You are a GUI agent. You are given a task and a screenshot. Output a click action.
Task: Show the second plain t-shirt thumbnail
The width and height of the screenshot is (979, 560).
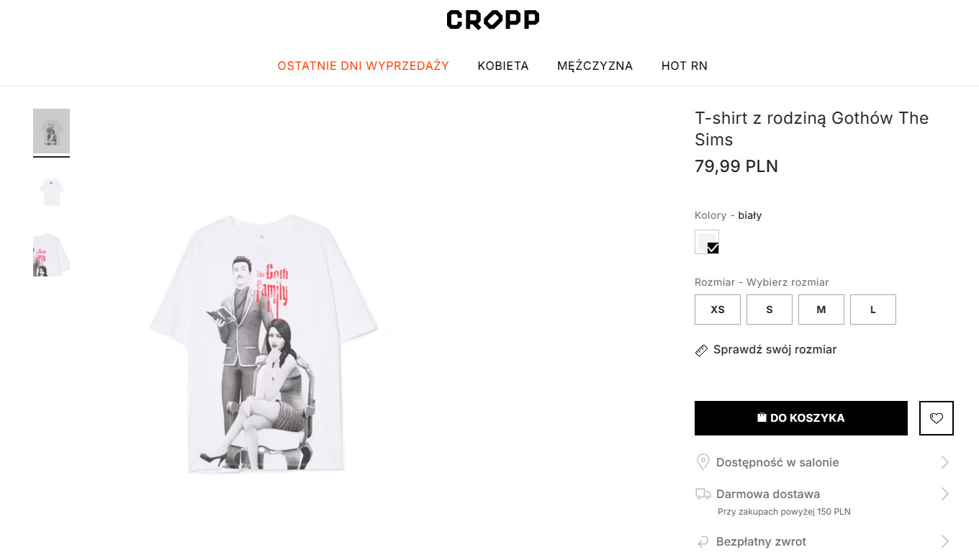pyautogui.click(x=51, y=193)
